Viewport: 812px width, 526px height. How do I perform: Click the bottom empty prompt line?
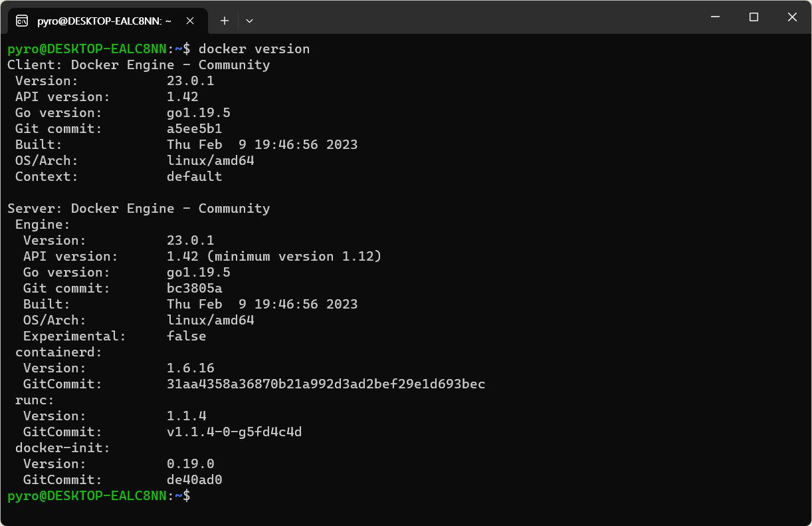99,496
